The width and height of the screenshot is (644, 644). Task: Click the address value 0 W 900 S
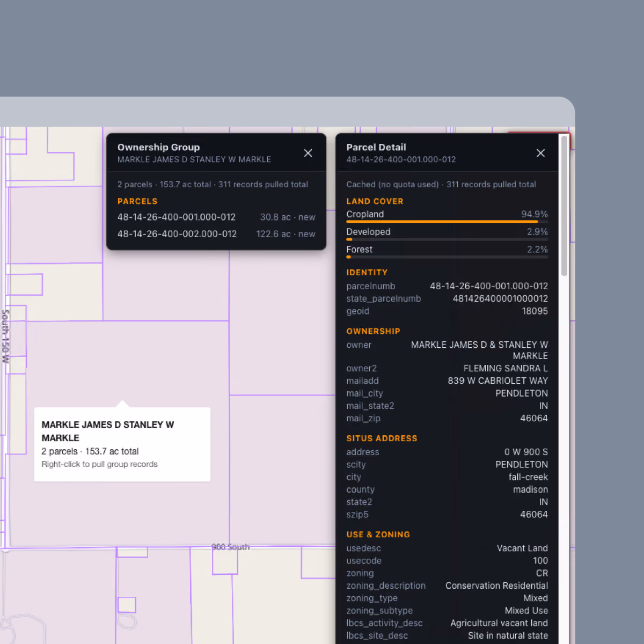[526, 452]
